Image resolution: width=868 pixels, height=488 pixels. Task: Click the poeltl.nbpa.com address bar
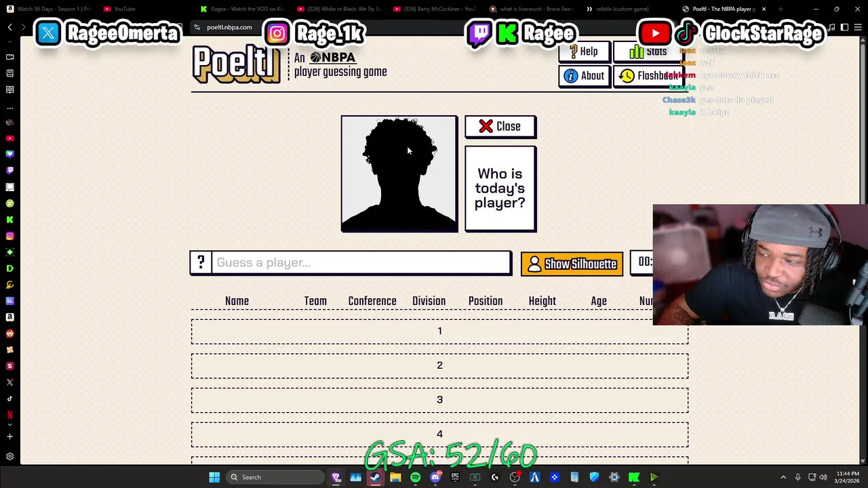click(229, 27)
